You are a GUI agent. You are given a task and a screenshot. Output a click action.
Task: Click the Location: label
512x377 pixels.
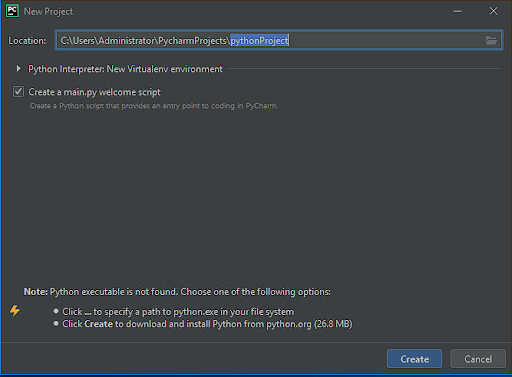pyautogui.click(x=27, y=41)
